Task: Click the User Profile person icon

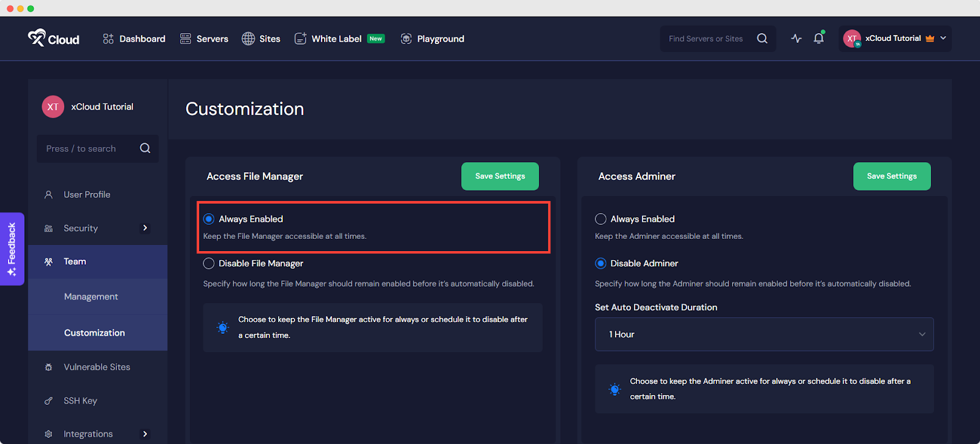Action: (48, 194)
